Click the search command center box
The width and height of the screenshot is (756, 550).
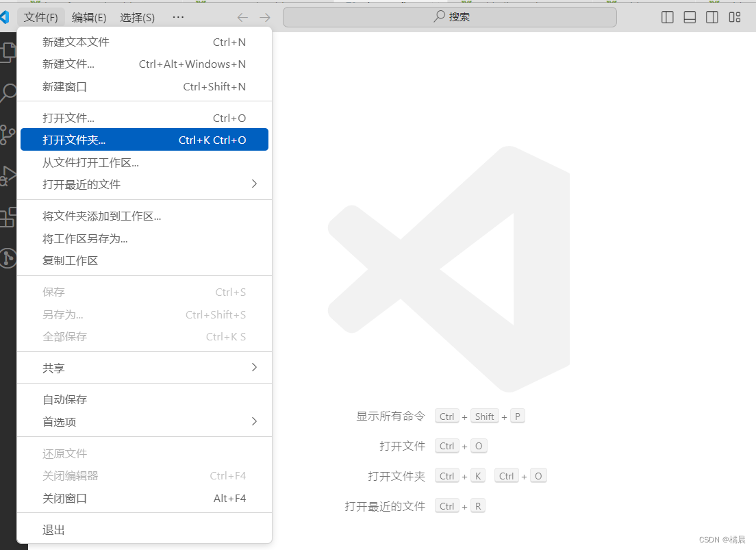(449, 17)
